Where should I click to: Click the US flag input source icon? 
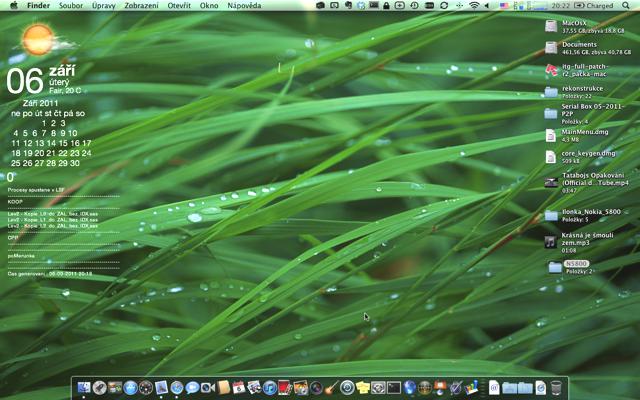click(x=504, y=5)
